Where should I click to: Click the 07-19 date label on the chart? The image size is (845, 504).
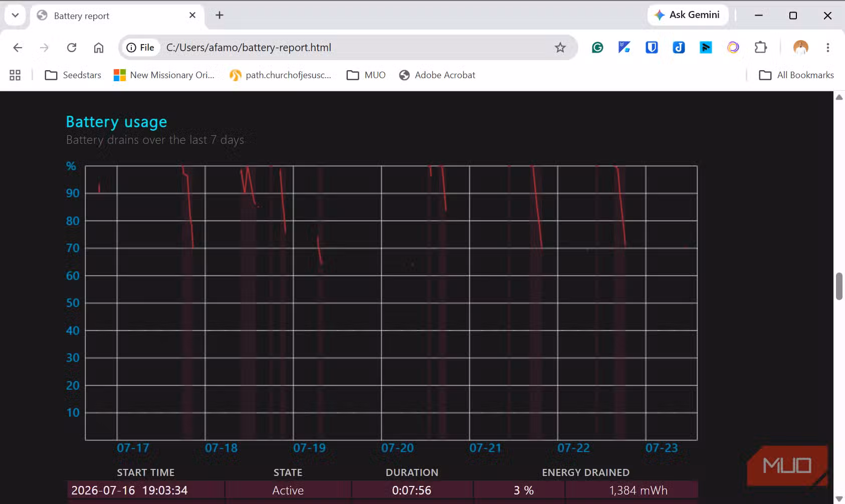tap(309, 448)
